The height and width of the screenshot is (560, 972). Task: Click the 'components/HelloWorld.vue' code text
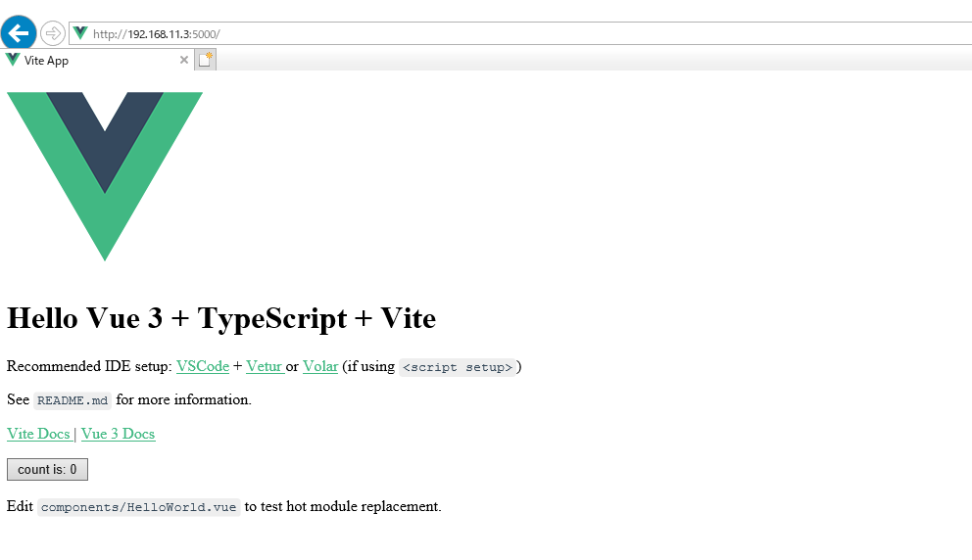tap(139, 507)
